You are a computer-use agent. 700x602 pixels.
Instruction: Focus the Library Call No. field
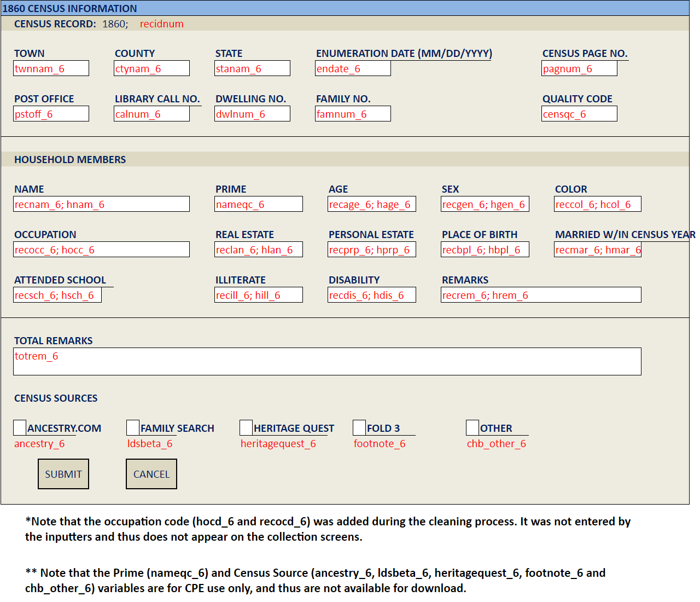point(152,114)
